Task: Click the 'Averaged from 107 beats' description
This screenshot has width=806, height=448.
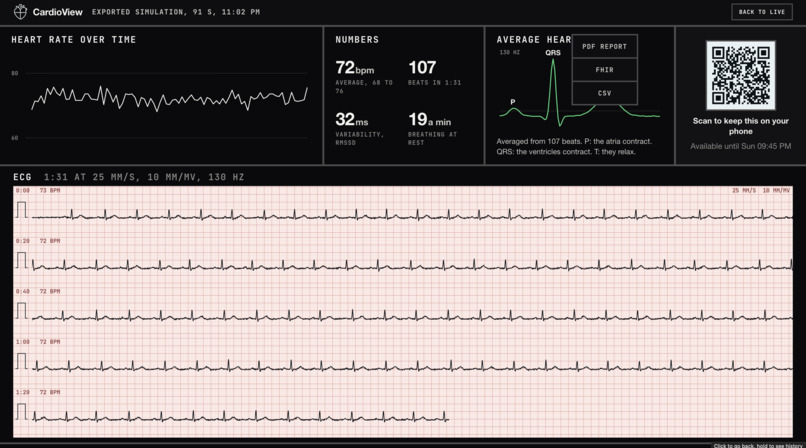Action: tap(574, 146)
